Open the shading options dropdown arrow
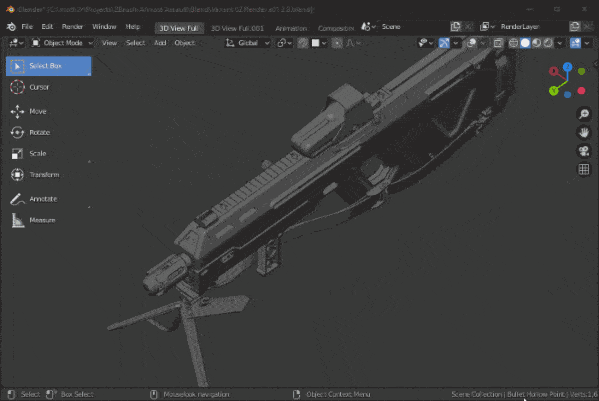Image resolution: width=599 pixels, height=401 pixels. coord(560,43)
